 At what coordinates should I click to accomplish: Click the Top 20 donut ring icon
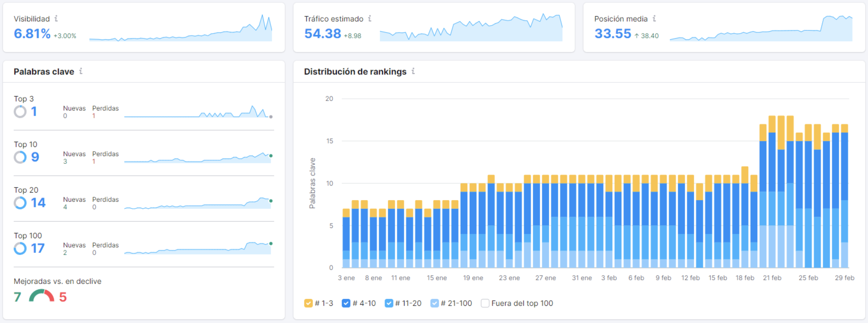point(20,203)
